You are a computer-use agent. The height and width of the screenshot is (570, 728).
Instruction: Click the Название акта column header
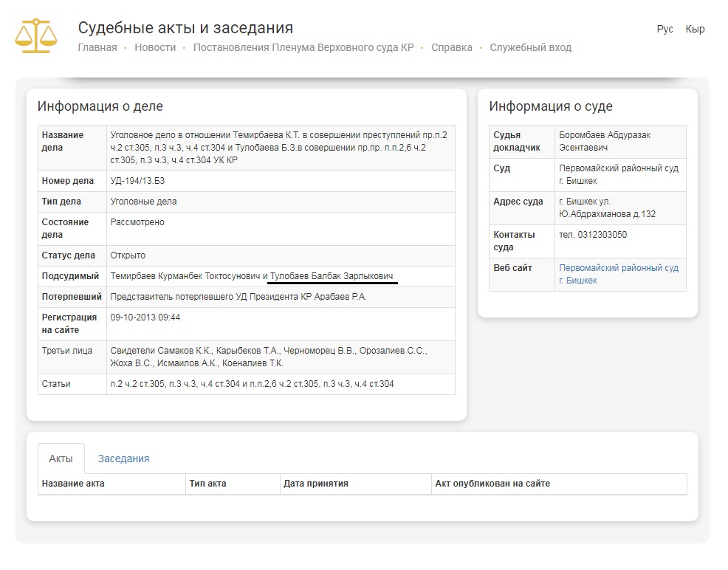tap(73, 484)
